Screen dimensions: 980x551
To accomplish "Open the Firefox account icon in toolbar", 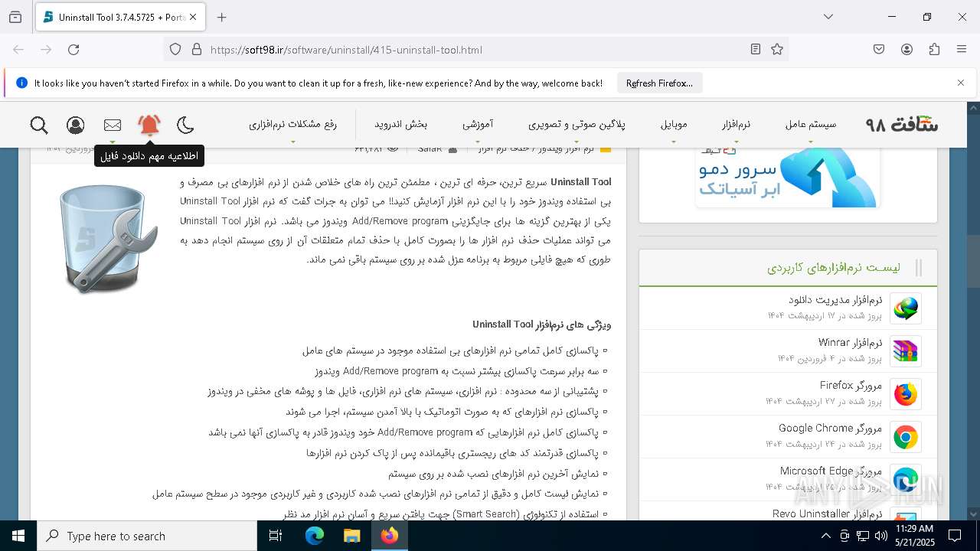I will 906,50.
